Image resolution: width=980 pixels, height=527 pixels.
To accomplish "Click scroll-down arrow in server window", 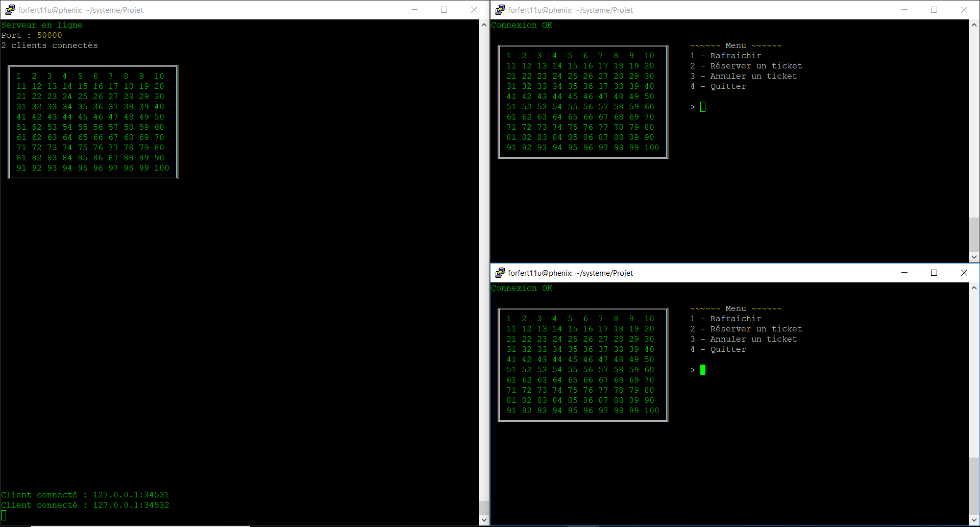I will tap(484, 520).
